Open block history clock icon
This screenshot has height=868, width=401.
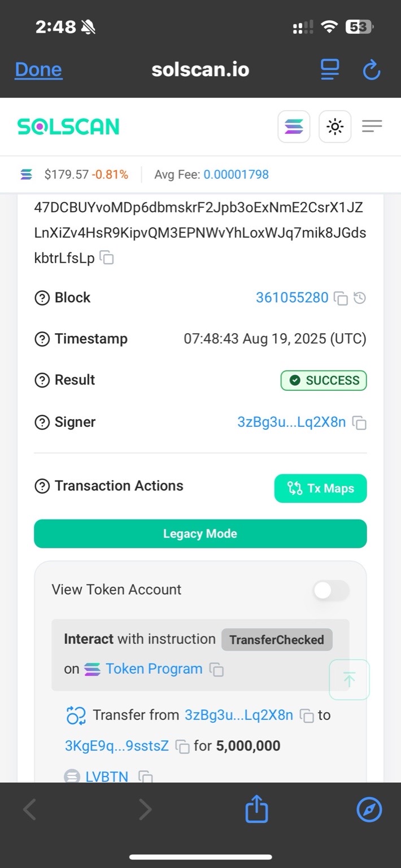click(x=360, y=298)
